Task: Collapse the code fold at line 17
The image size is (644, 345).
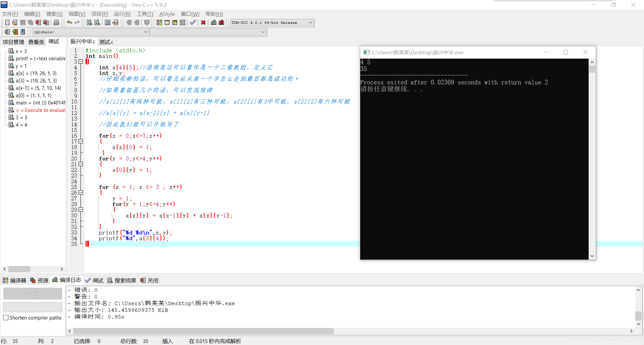Action: pyautogui.click(x=81, y=141)
